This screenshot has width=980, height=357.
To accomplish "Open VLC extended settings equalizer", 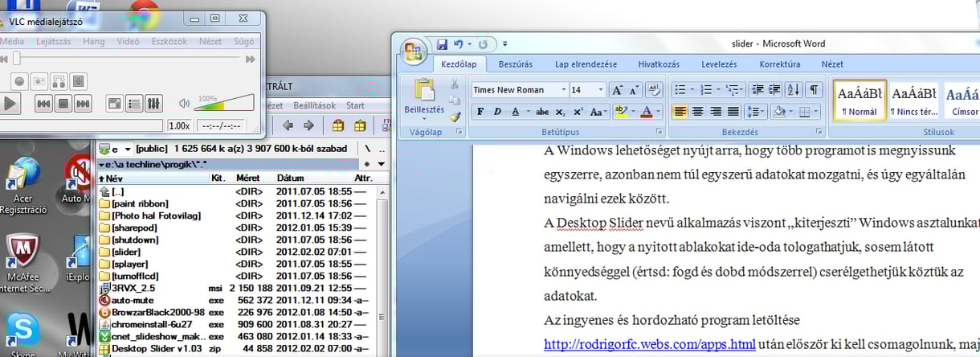I will (x=153, y=103).
